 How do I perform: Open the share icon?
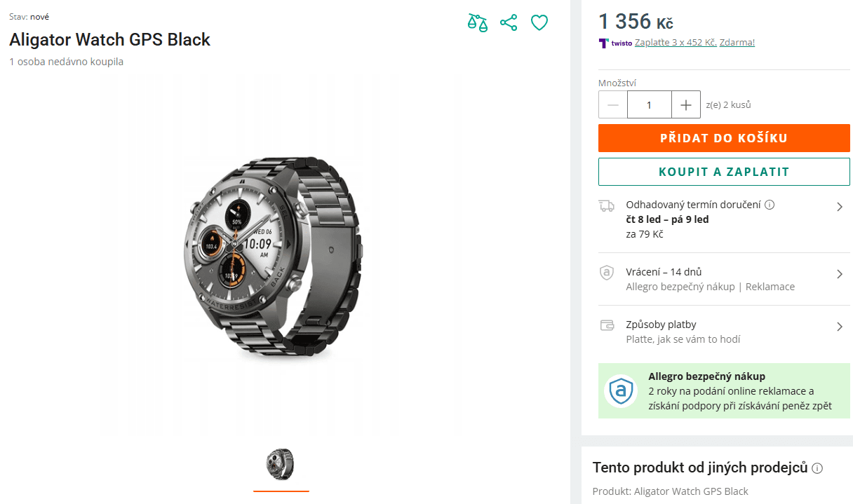(509, 22)
